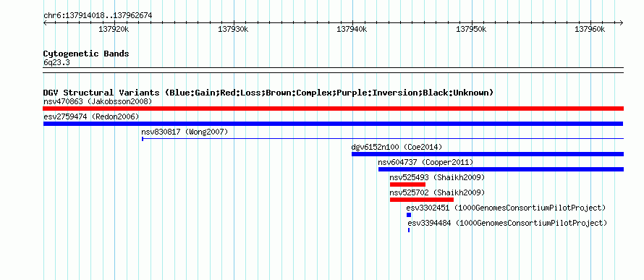
Task: Click the nsv470863 (Jakobsson2008) label
Action: point(98,101)
